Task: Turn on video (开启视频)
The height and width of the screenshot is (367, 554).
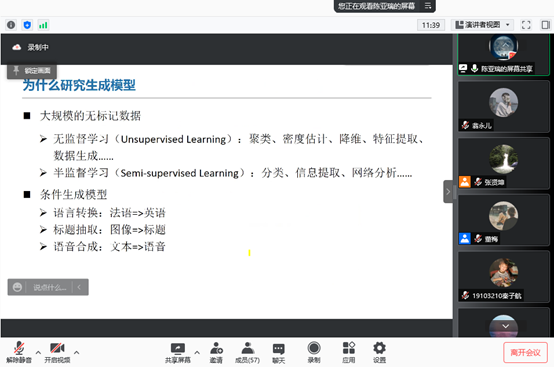Action: tap(57, 353)
